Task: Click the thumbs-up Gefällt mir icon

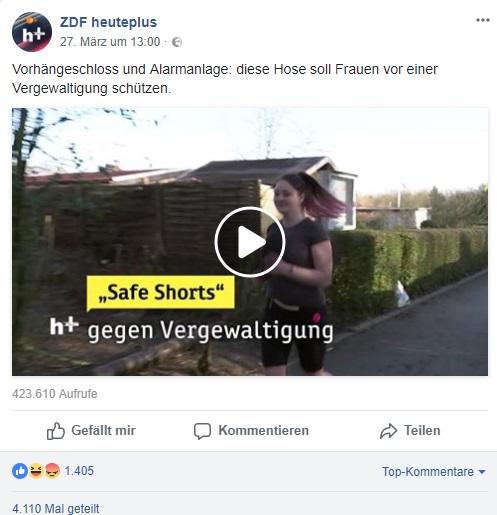Action: point(55,431)
